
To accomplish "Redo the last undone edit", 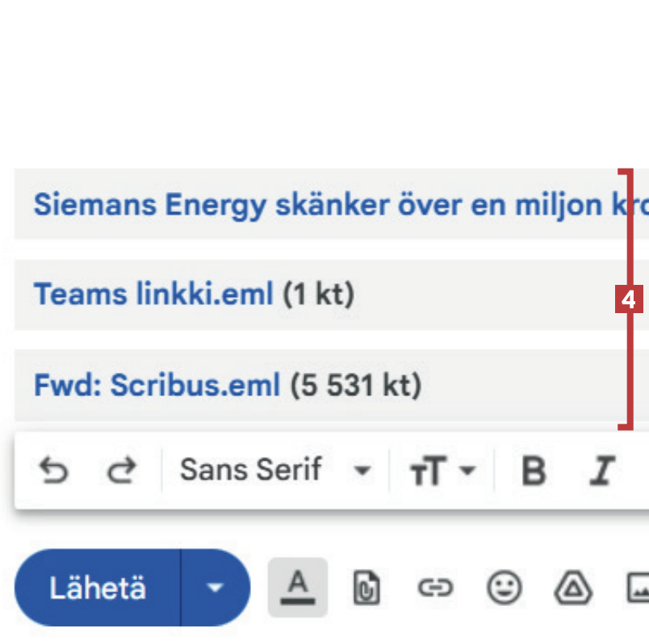I will pos(122,470).
